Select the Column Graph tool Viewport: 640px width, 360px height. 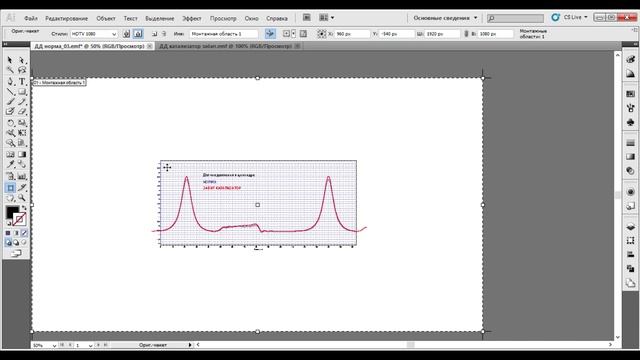pyautogui.click(x=22, y=176)
